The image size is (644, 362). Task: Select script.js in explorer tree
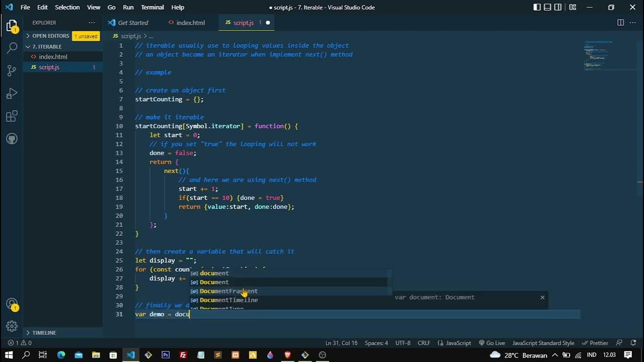click(x=63, y=67)
